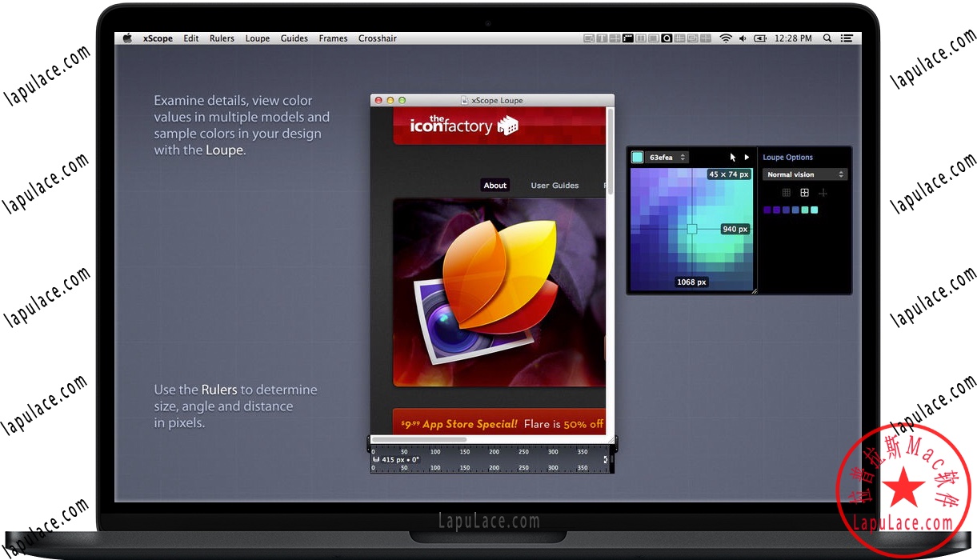Select the highlighted Loupe icon in the status bar
The height and width of the screenshot is (560, 977).
[667, 38]
